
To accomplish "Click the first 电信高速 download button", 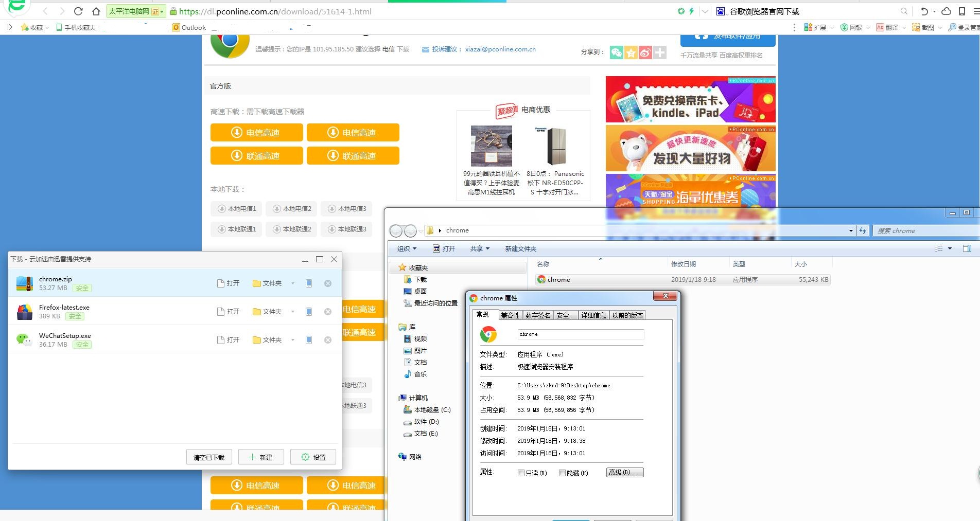I will tap(256, 133).
